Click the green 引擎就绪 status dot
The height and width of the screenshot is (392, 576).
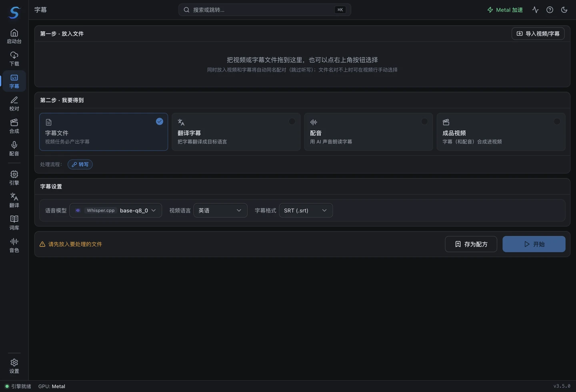7,386
